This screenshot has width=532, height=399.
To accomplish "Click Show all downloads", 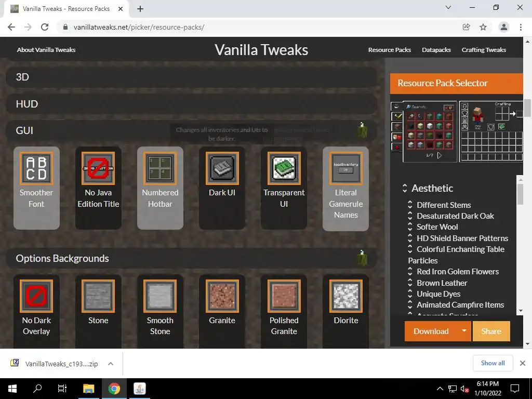I will [x=493, y=363].
